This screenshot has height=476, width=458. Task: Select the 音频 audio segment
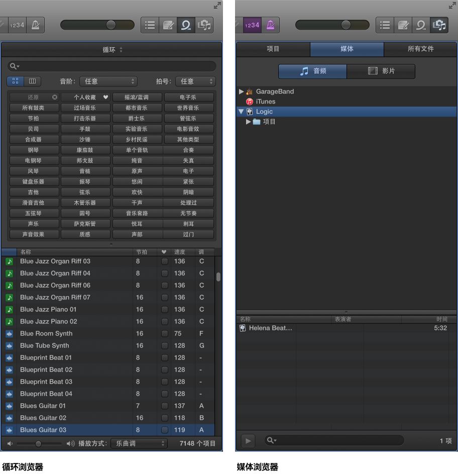coord(312,71)
